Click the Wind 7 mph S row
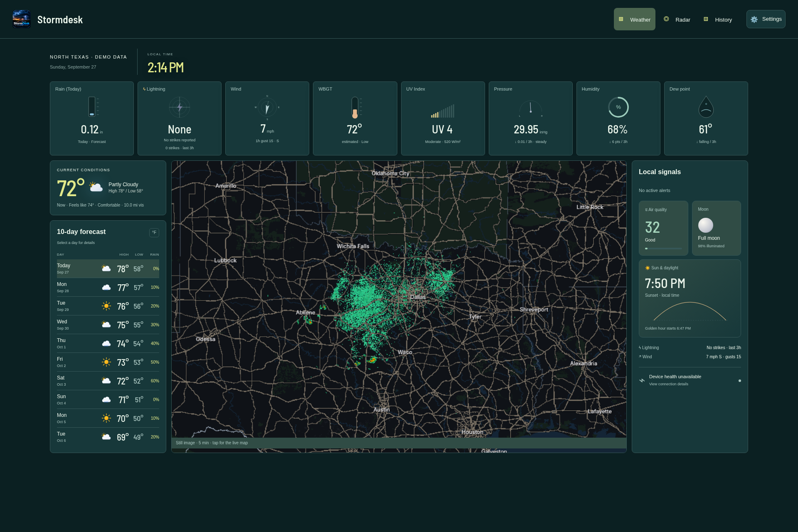Image resolution: width=798 pixels, height=532 pixels. (690, 357)
